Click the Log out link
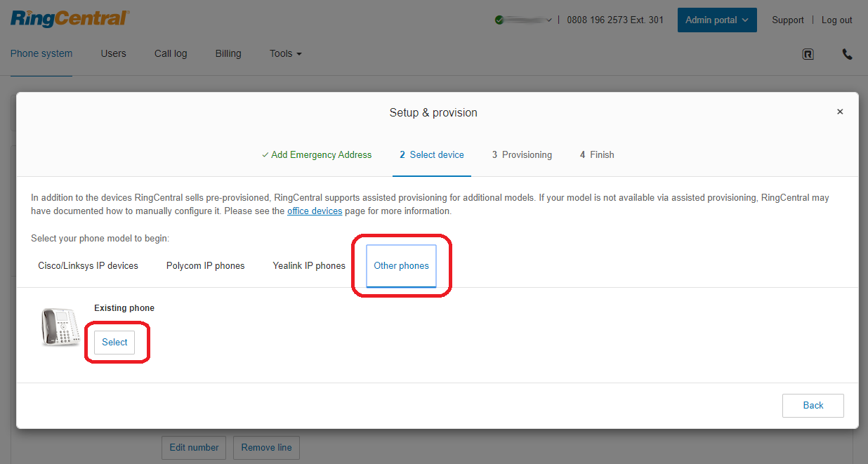The height and width of the screenshot is (464, 868). 836,20
